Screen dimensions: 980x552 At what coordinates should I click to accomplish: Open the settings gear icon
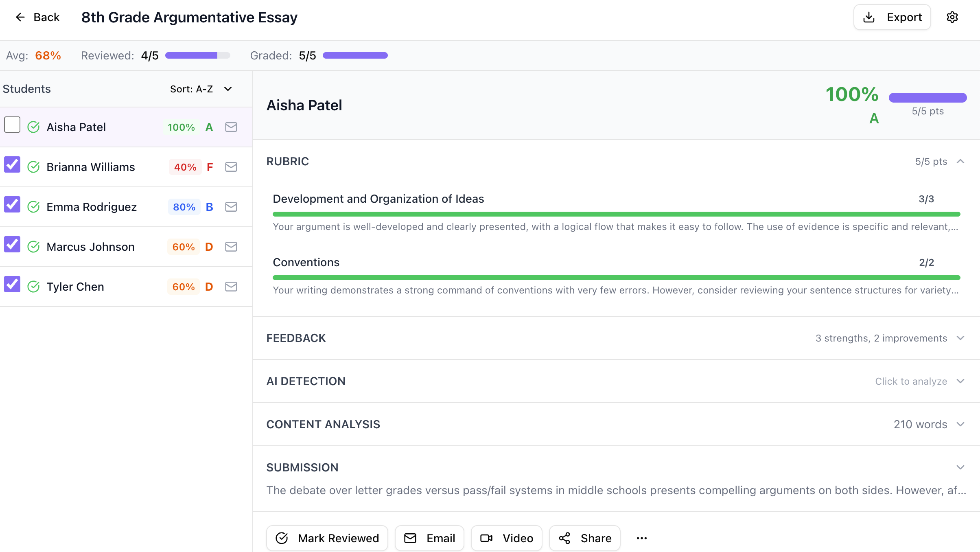pos(952,17)
